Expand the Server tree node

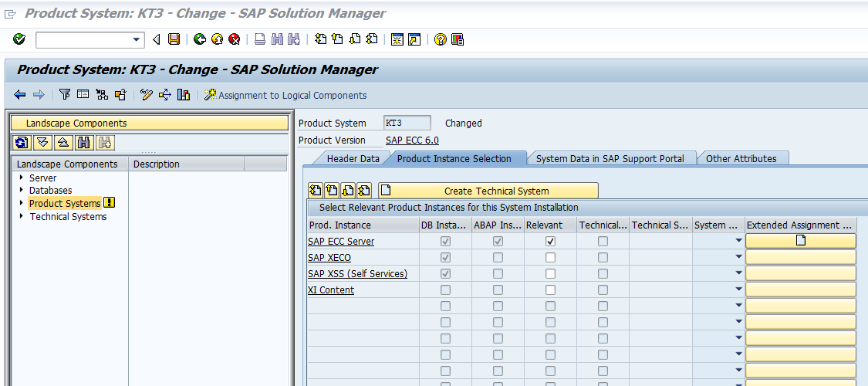pyautogui.click(x=22, y=178)
